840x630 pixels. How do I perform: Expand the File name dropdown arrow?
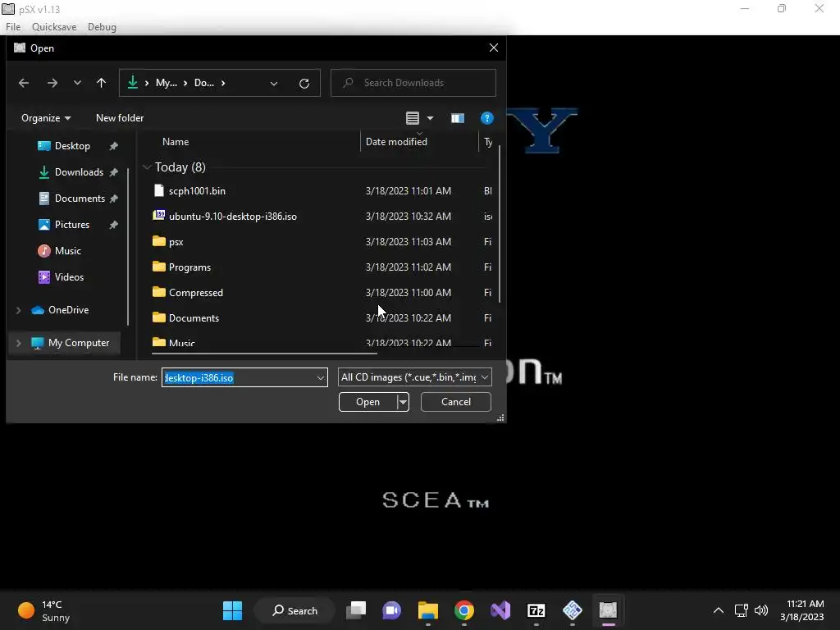[x=321, y=377]
